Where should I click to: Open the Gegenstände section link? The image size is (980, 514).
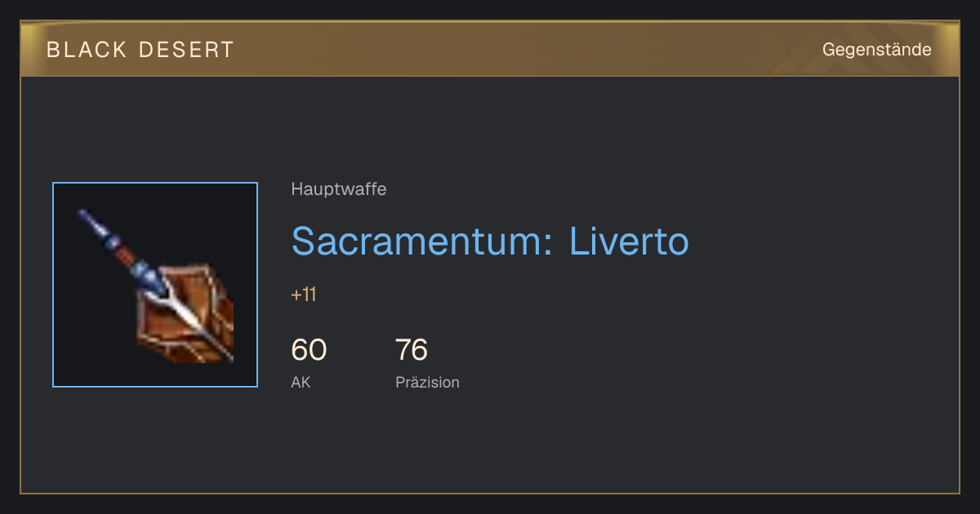(x=876, y=50)
